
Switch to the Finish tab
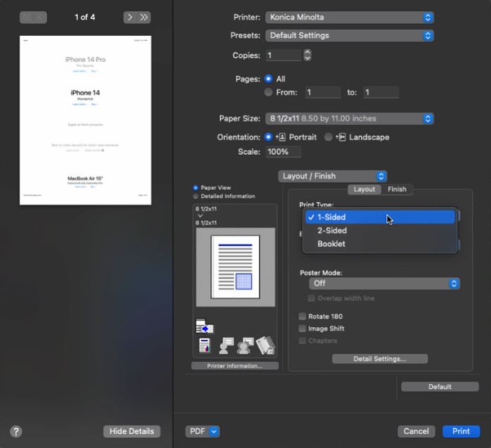coord(397,189)
